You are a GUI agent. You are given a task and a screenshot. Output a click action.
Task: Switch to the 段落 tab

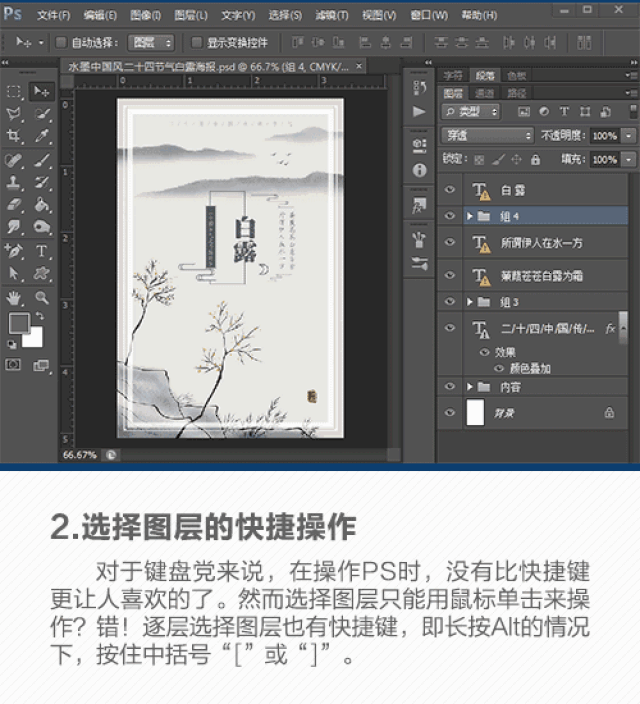point(485,75)
